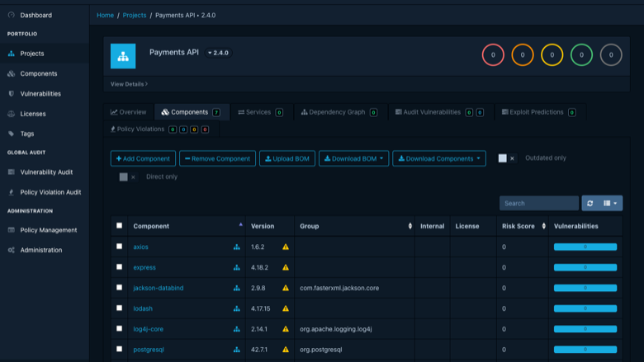The width and height of the screenshot is (644, 362).
Task: Check the axios row checkbox
Action: (119, 247)
